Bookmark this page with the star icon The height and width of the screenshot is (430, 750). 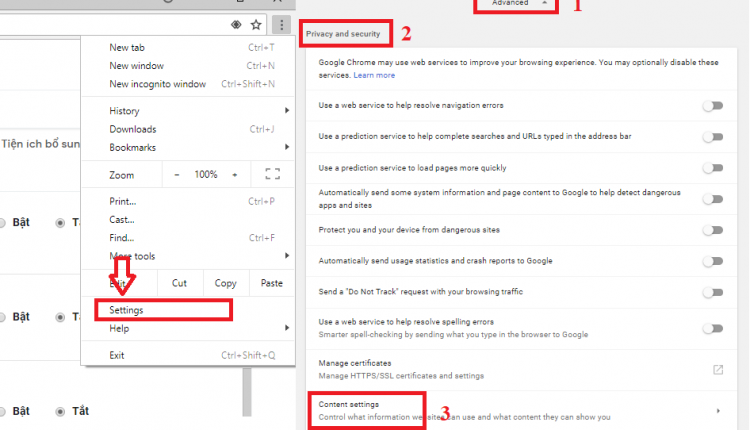[256, 24]
